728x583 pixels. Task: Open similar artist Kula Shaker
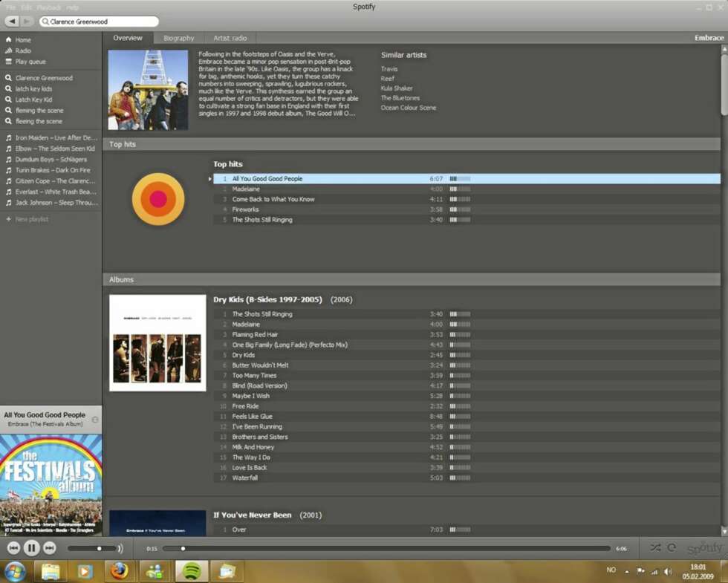(397, 88)
